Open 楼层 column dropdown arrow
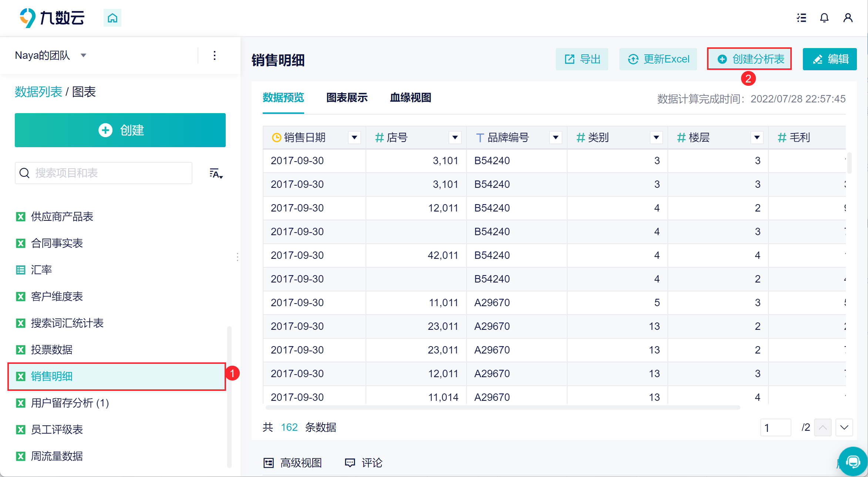The width and height of the screenshot is (868, 477). [x=757, y=138]
